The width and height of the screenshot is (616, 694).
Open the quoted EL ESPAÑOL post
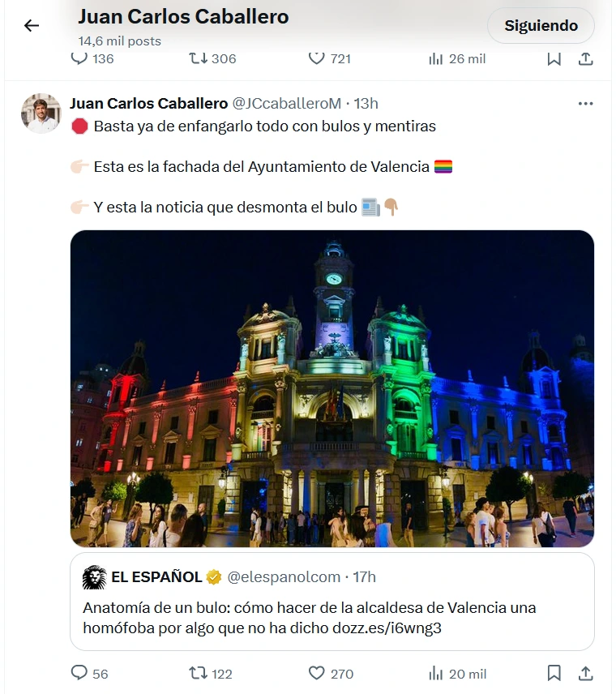coord(332,602)
